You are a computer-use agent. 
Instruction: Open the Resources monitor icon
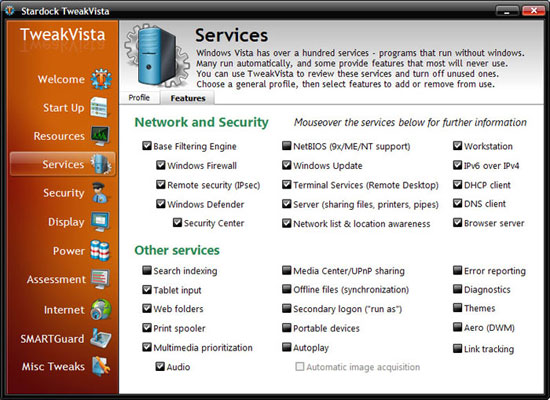(100, 136)
